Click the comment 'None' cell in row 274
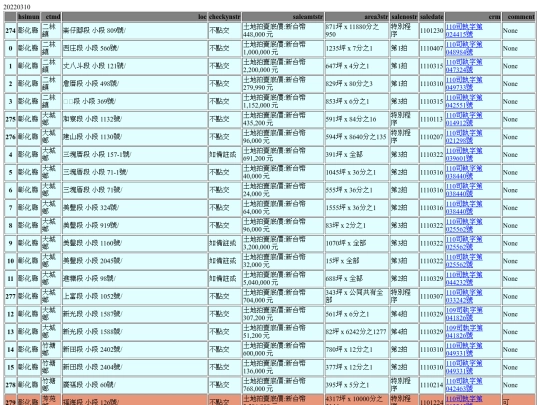This screenshot has width=540, height=405. click(519, 31)
